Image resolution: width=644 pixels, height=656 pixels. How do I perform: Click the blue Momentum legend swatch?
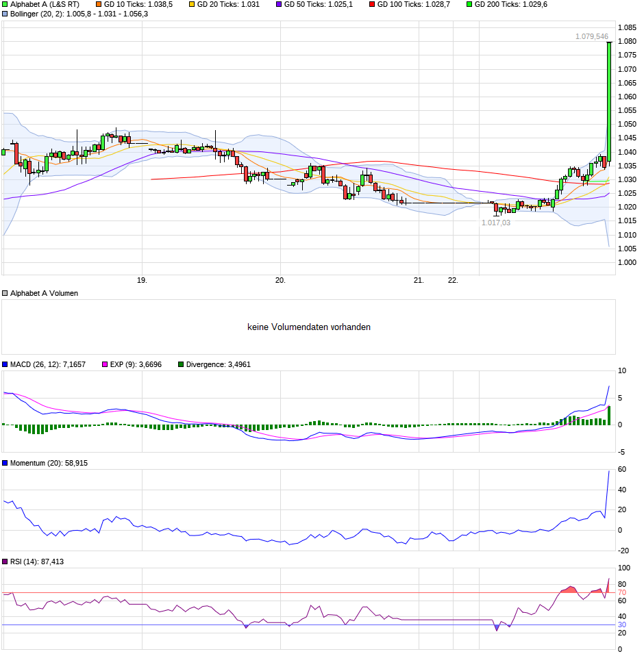point(5,463)
